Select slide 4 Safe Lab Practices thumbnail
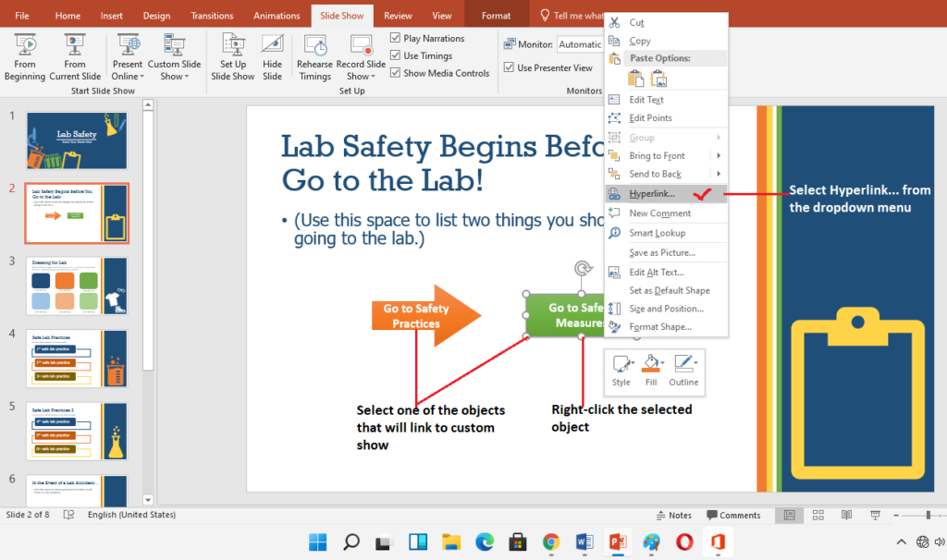 click(77, 359)
